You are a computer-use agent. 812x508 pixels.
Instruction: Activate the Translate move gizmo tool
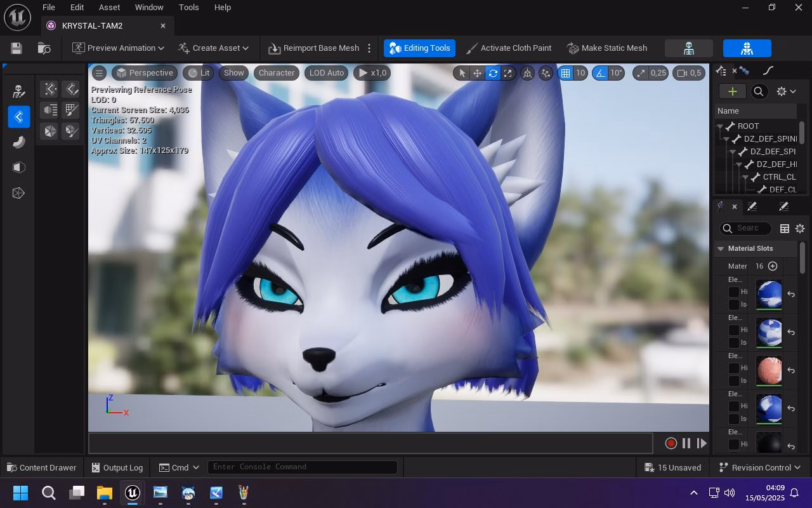coord(477,73)
